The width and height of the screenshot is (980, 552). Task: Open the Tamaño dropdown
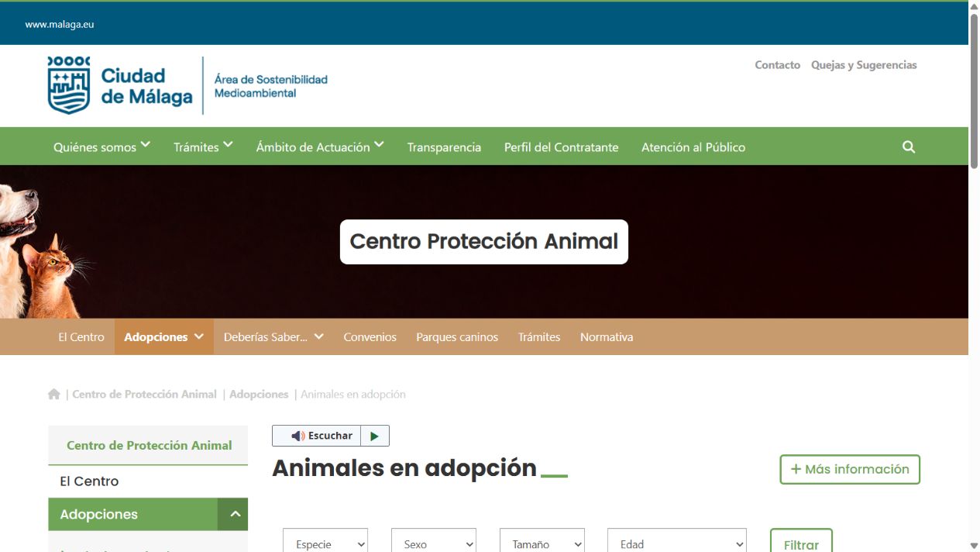pyautogui.click(x=542, y=544)
